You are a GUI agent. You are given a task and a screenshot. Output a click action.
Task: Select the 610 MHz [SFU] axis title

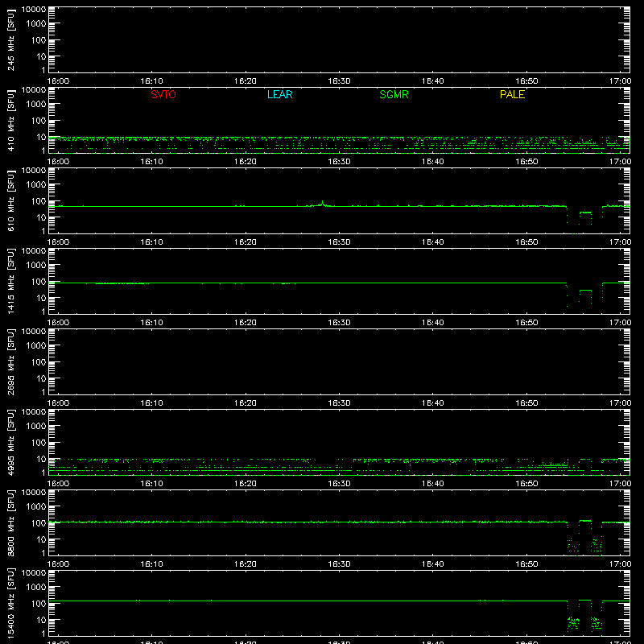[10, 200]
